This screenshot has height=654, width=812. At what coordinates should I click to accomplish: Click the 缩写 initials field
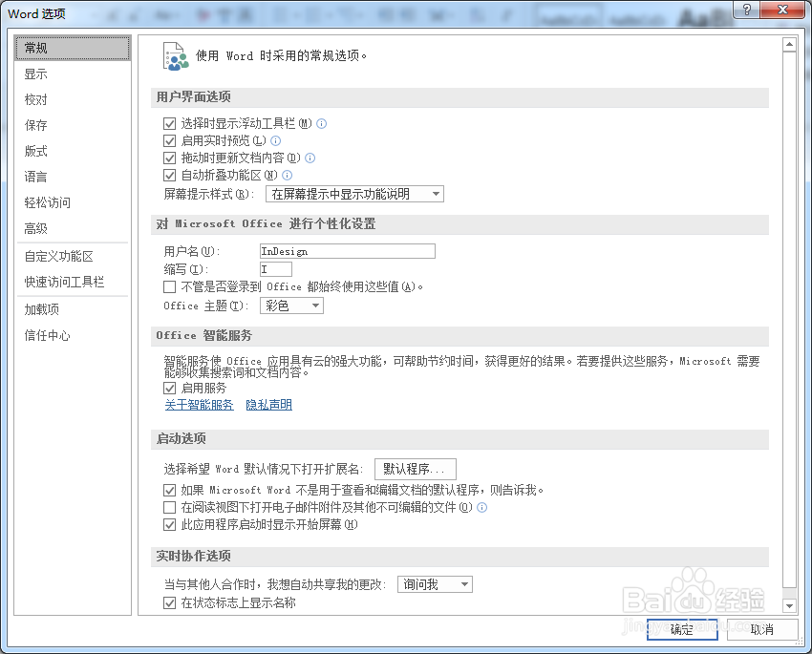coord(276,269)
